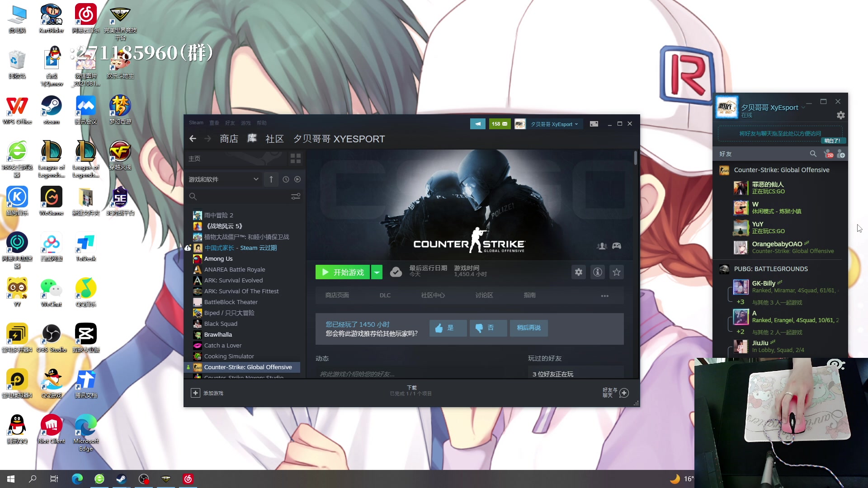Open the games and software filter dropdown
Image resolution: width=868 pixels, height=488 pixels.
pos(223,179)
